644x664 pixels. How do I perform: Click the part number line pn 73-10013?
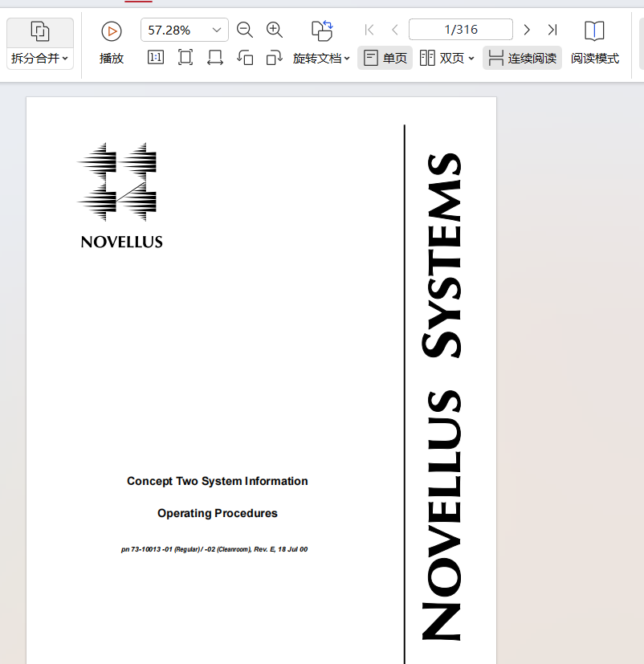pos(214,549)
